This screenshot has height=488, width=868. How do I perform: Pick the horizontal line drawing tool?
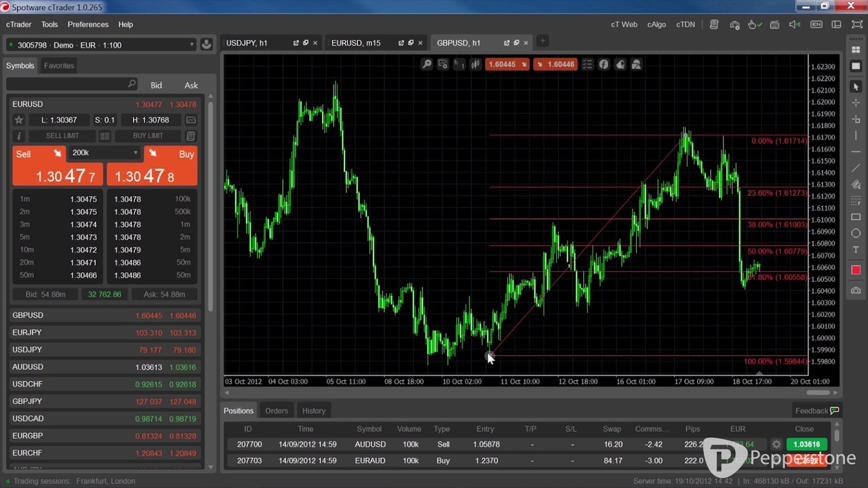[856, 152]
